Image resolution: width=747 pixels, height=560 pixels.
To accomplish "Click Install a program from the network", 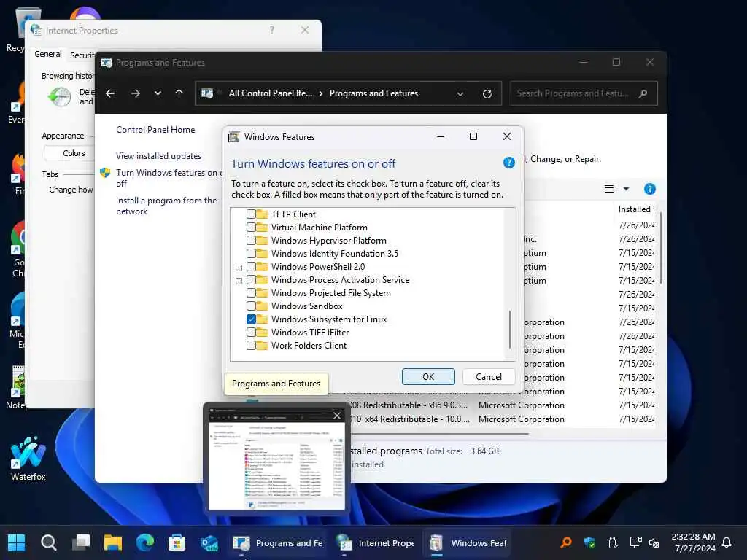I will [x=166, y=206].
